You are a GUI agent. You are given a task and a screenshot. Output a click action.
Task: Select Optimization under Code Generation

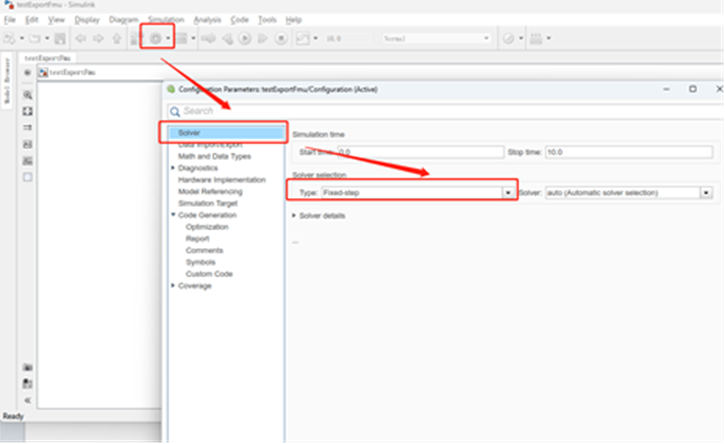pos(207,227)
